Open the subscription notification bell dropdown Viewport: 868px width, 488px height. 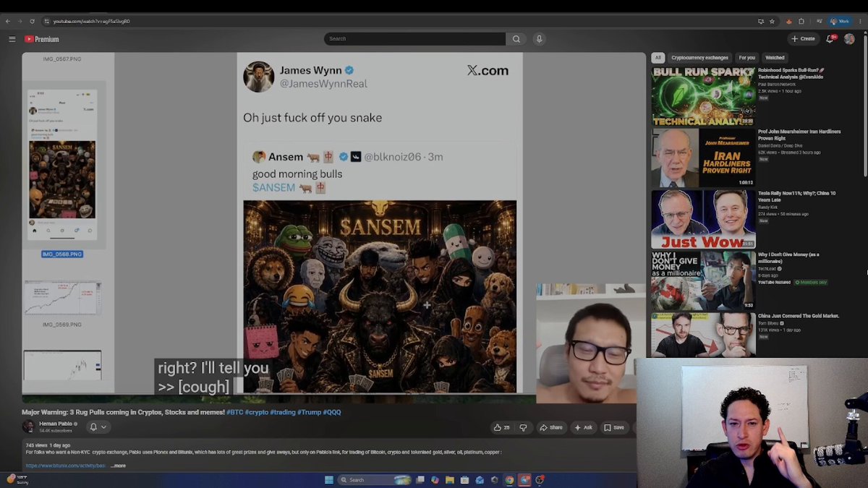pos(97,427)
